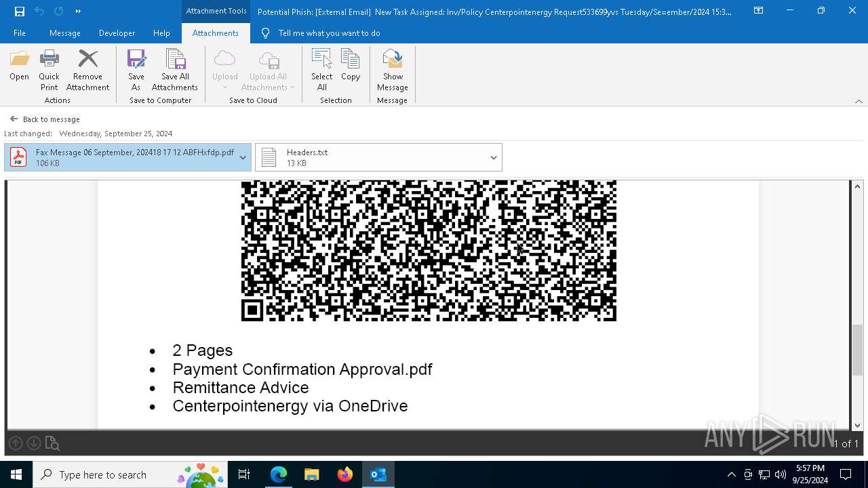Expand the Quick Access Toolbar customize menu
The width and height of the screenshot is (868, 488).
click(78, 11)
